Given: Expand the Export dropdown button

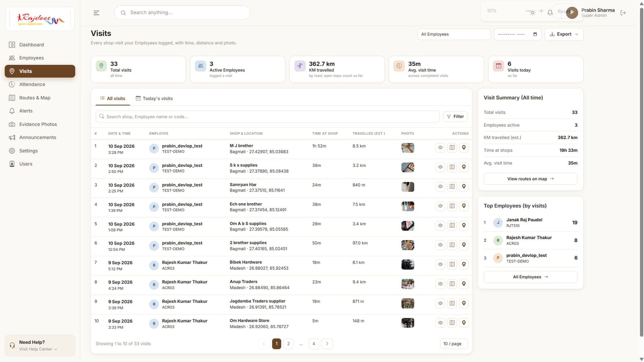Looking at the screenshot, I should (x=563, y=34).
